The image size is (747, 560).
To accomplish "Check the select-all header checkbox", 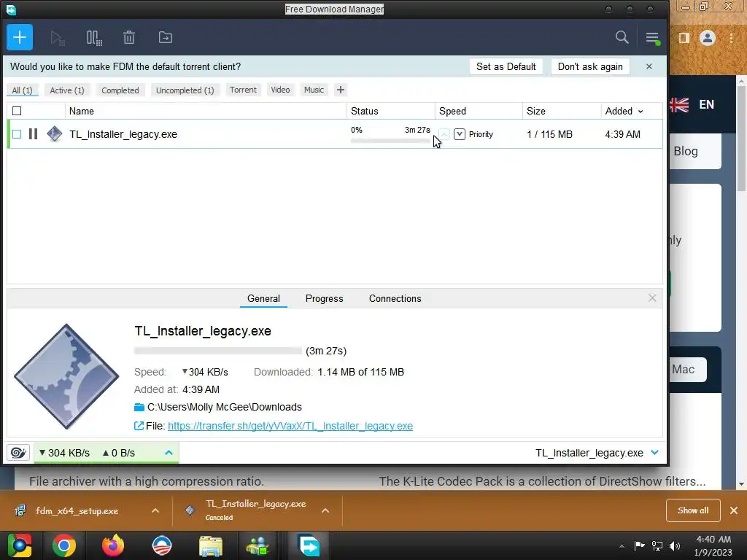I will click(17, 111).
